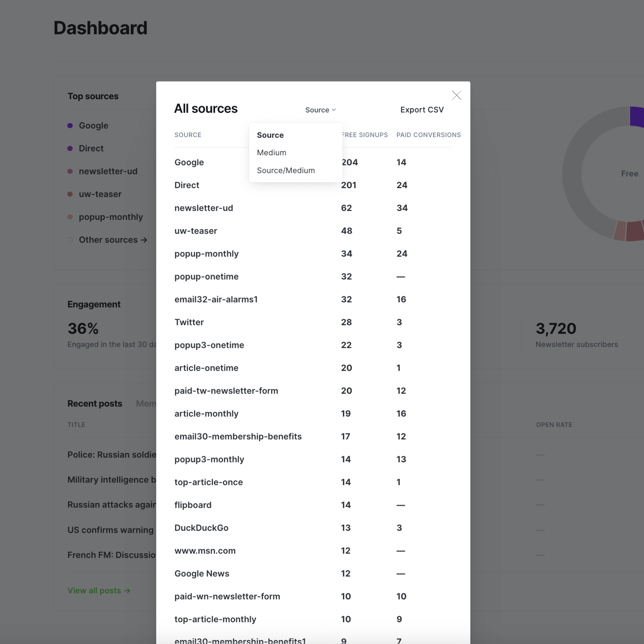The width and height of the screenshot is (644, 644).
Task: Click the Direct legend item
Action: pyautogui.click(x=91, y=148)
